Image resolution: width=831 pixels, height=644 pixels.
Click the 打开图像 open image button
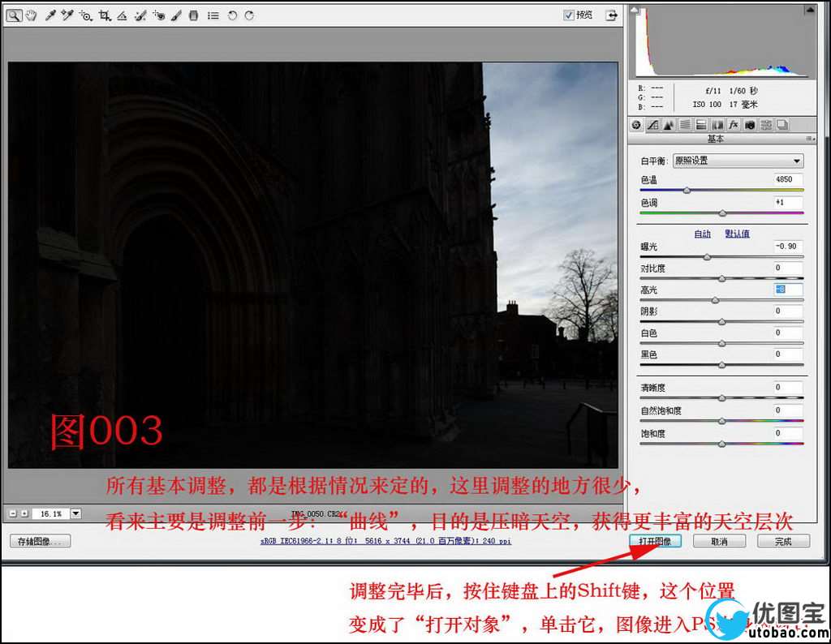[x=655, y=541]
